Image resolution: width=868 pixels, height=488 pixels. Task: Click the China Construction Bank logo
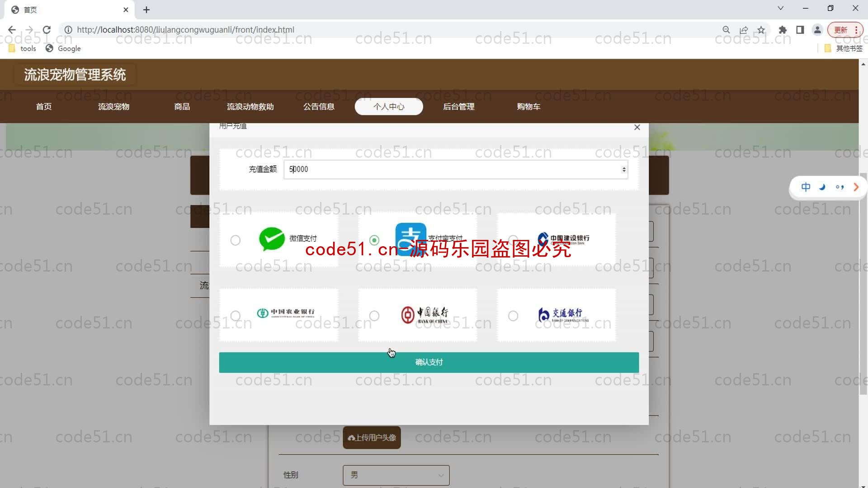pos(563,239)
